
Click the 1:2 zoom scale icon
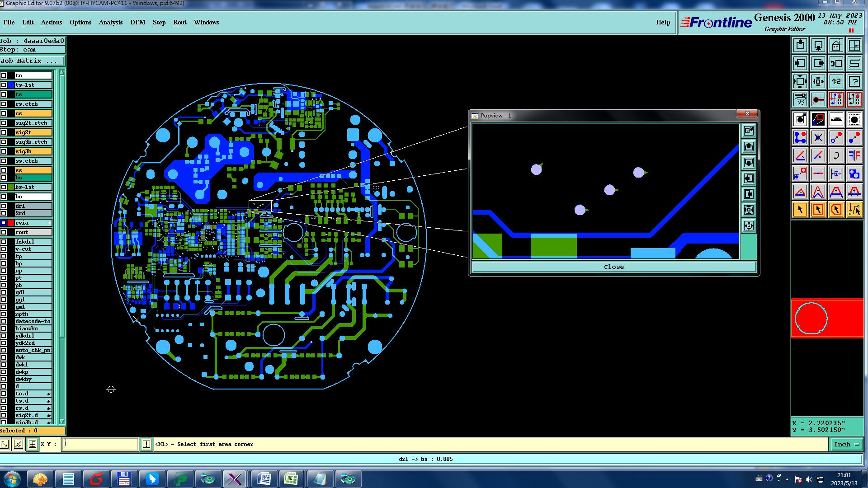point(836,81)
